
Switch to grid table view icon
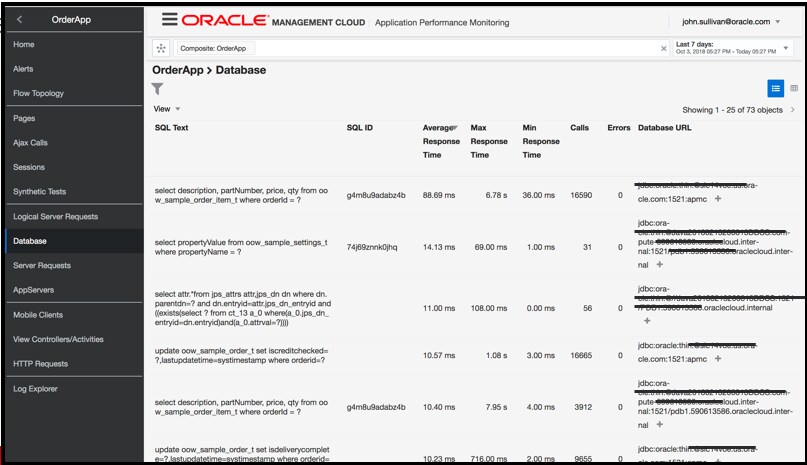click(x=794, y=88)
